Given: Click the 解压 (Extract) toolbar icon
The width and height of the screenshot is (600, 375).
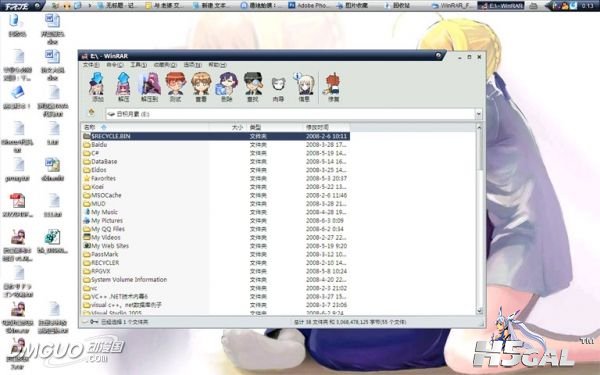Looking at the screenshot, I should point(123,87).
